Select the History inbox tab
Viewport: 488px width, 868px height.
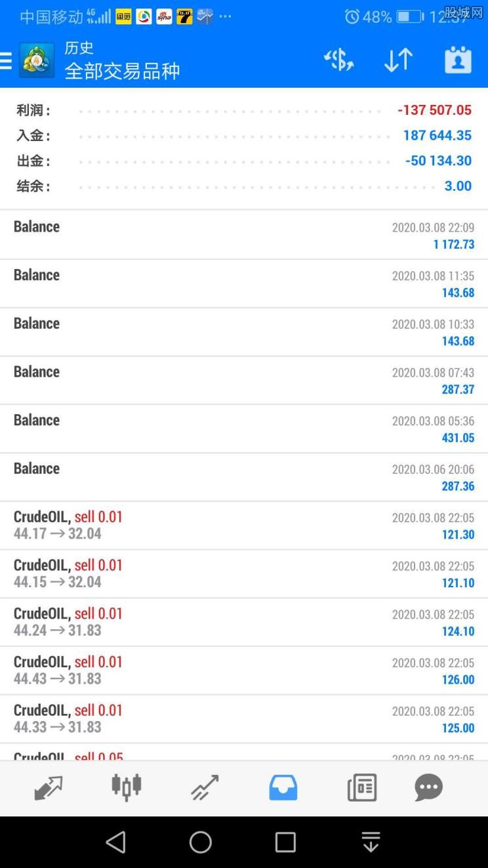point(283,787)
